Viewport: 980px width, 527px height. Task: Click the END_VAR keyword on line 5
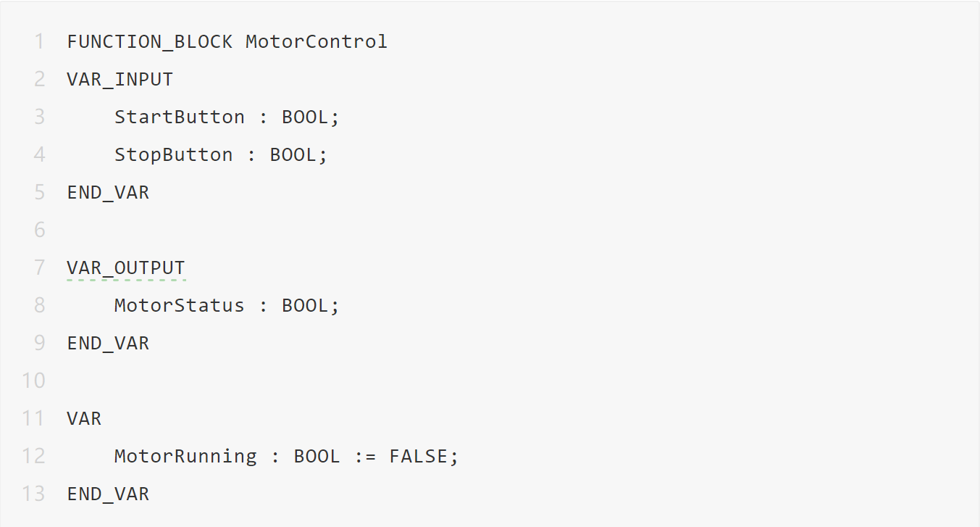click(108, 192)
